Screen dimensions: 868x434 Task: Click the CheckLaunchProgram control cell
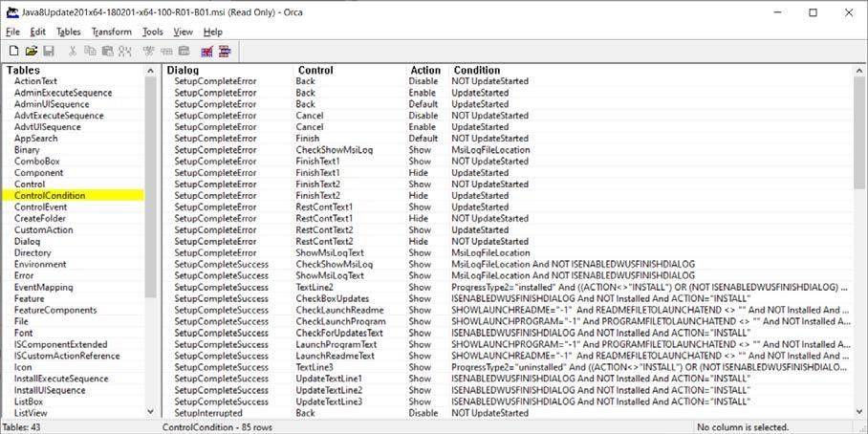[x=341, y=321]
